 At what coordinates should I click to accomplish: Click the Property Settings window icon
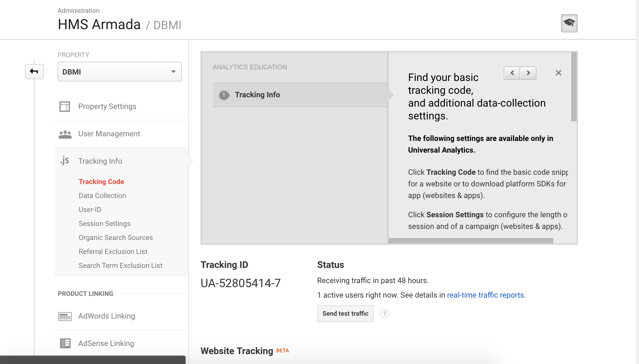tap(65, 106)
